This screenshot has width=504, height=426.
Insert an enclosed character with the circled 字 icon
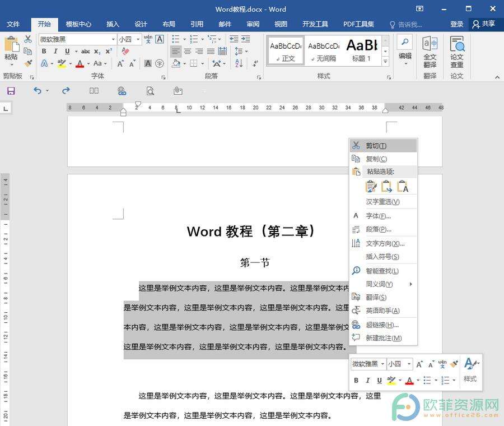[160, 63]
